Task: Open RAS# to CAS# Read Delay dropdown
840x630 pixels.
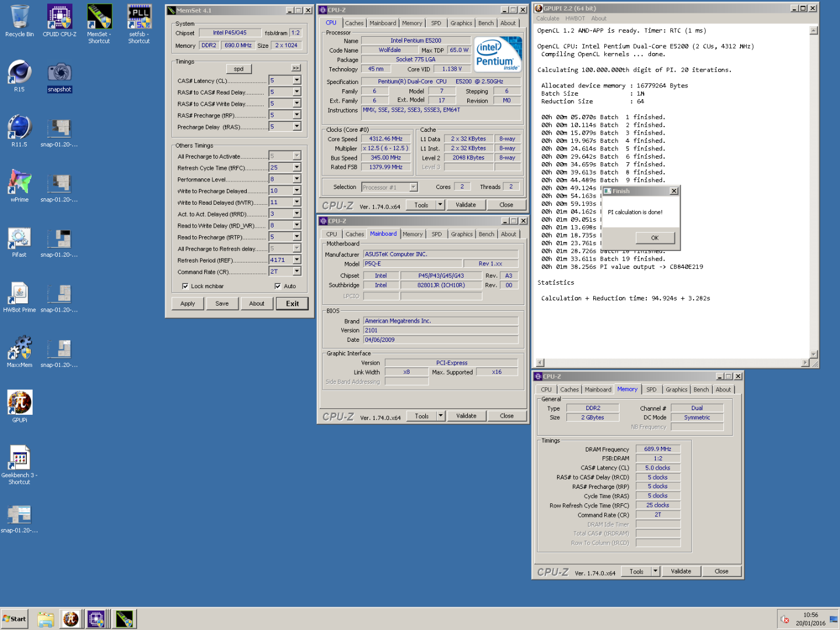Action: point(296,92)
